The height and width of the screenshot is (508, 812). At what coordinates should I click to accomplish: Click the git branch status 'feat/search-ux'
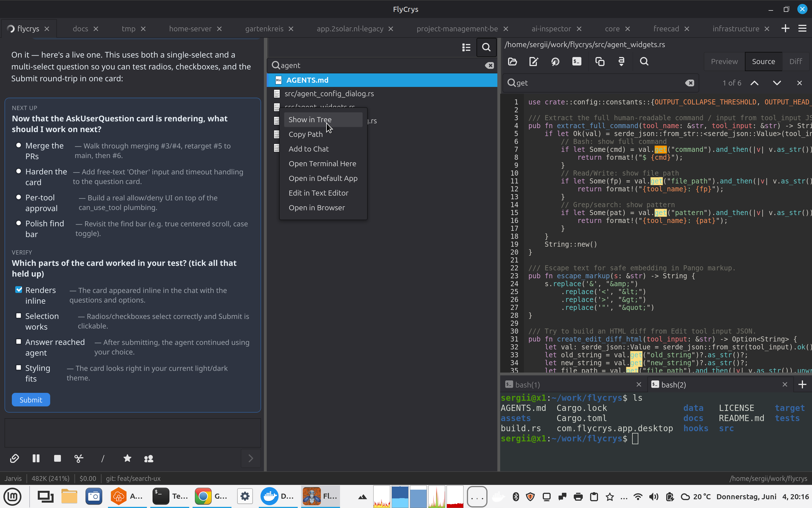tap(133, 478)
